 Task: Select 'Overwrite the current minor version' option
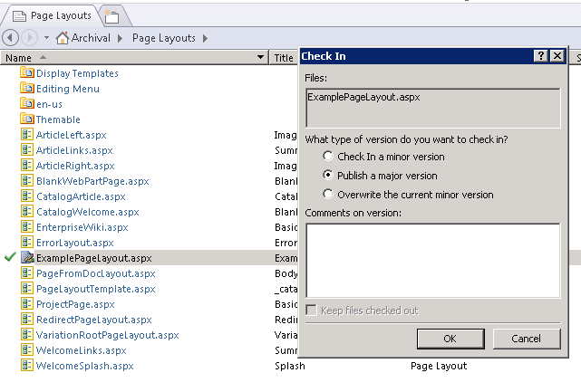(330, 195)
